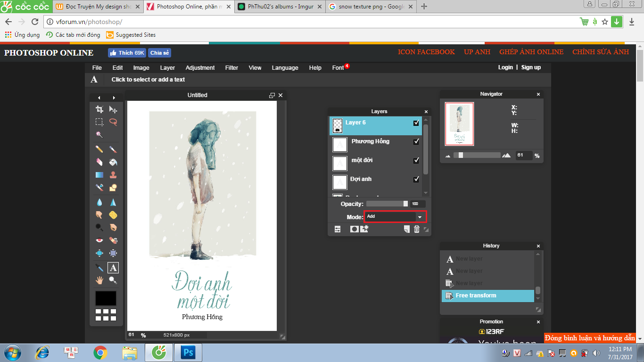
Task: Select the Phương Hồng layer thumbnail
Action: 340,144
